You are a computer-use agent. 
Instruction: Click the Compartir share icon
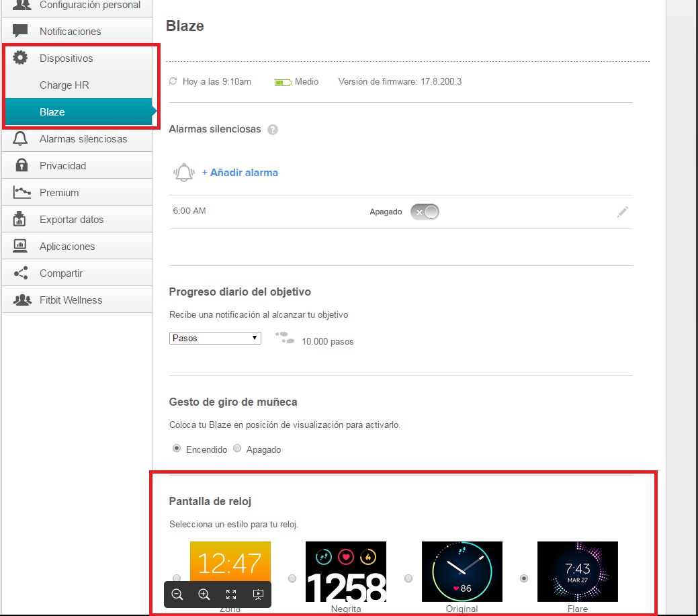pos(21,273)
